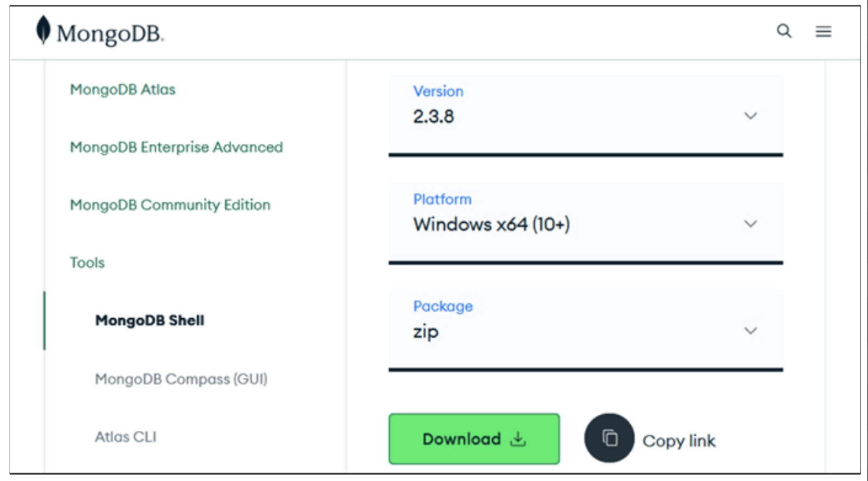The width and height of the screenshot is (868, 481).
Task: Select MongoDB Community Edition link
Action: tap(170, 205)
